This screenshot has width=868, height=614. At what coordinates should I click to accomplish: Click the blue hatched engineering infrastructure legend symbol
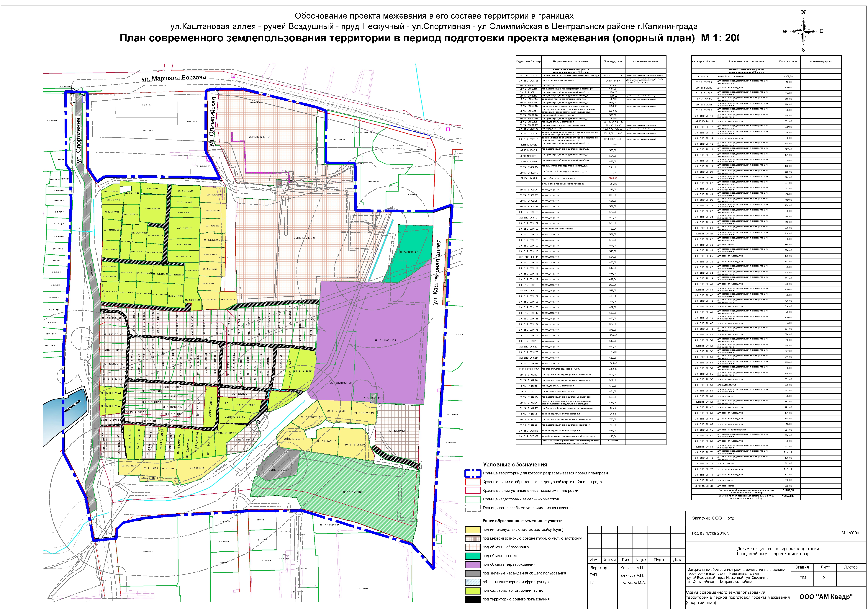click(x=473, y=582)
